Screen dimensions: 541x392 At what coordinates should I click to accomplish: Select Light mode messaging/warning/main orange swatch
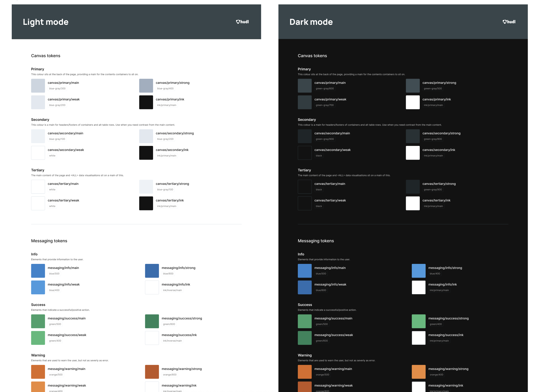38,372
